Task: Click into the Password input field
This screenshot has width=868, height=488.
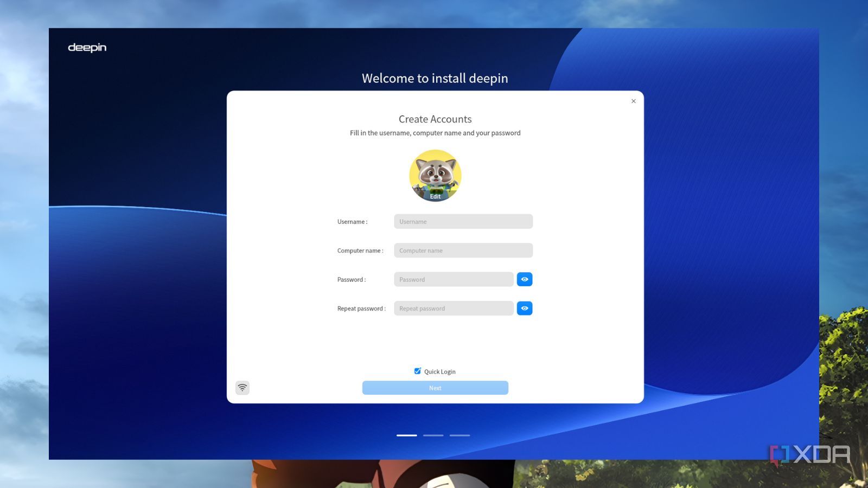Action: [454, 279]
